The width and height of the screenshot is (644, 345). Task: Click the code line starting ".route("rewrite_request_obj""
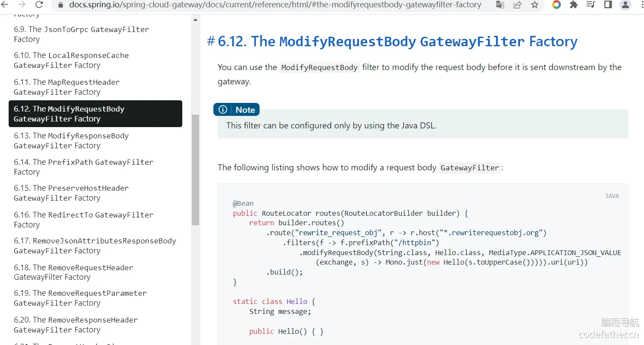coord(406,233)
